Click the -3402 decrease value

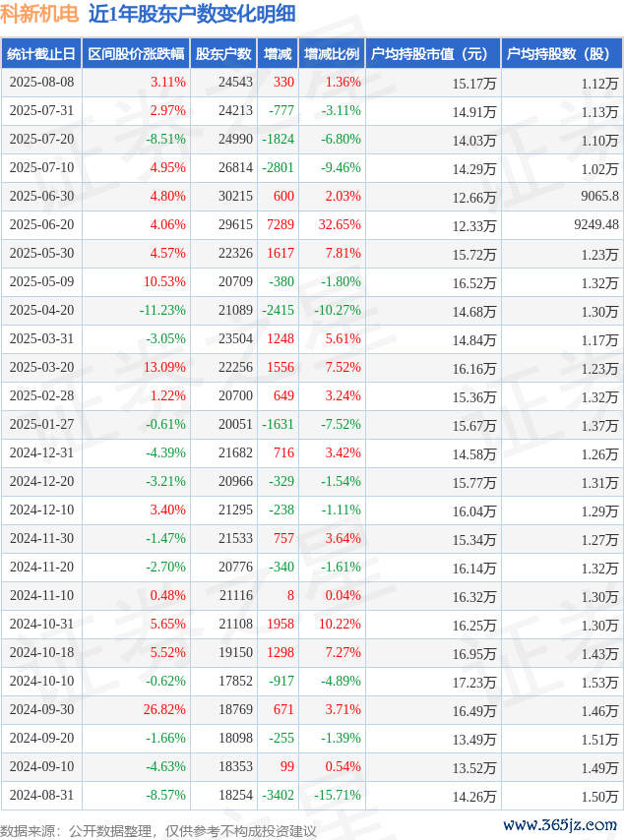click(x=278, y=796)
